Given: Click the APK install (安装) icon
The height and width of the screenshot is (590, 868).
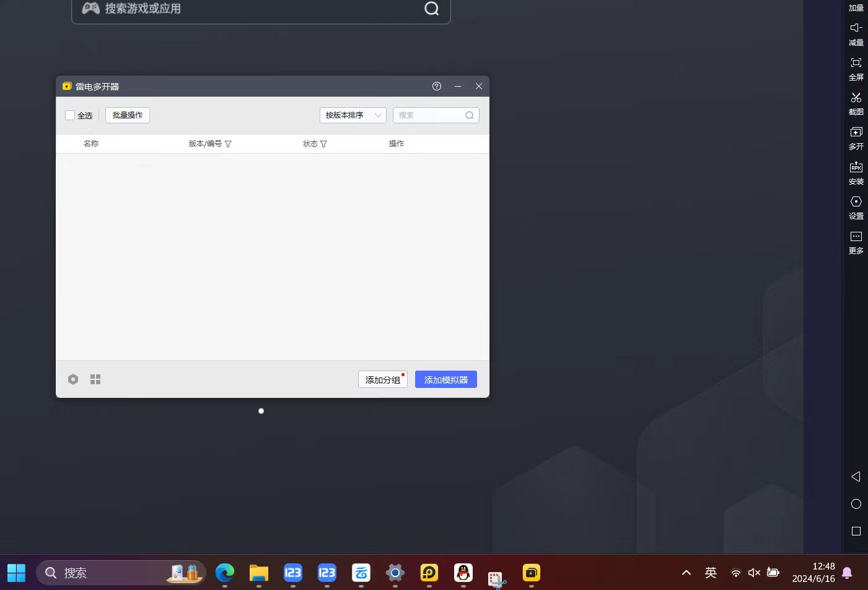Looking at the screenshot, I should (x=856, y=167).
